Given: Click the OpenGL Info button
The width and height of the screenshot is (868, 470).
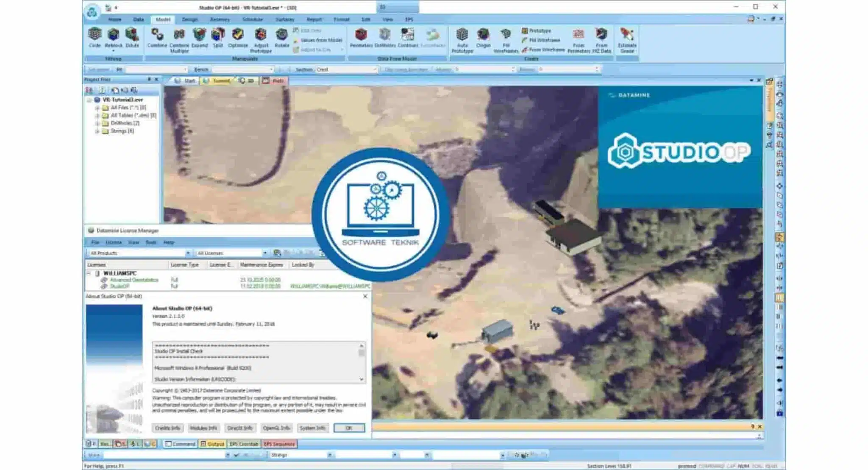Looking at the screenshot, I should pos(276,428).
